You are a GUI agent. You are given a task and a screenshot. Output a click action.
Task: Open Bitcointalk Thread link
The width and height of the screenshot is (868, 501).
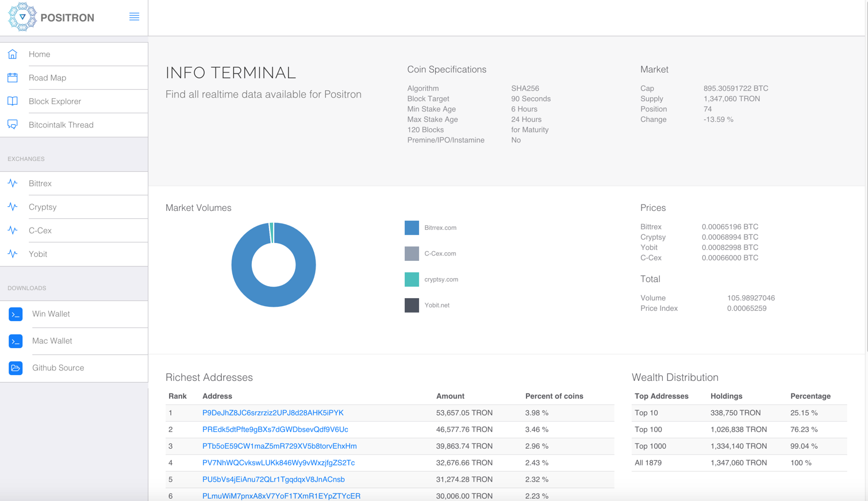[x=74, y=125]
